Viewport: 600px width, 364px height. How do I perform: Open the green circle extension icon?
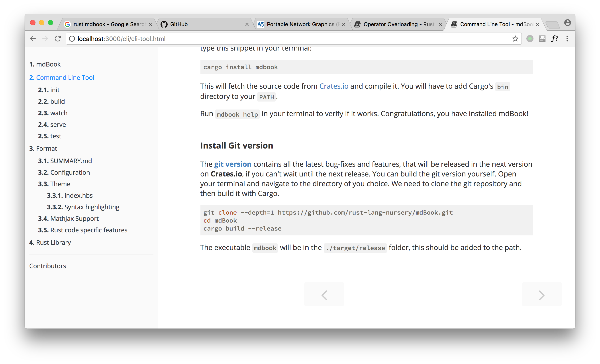pyautogui.click(x=530, y=39)
